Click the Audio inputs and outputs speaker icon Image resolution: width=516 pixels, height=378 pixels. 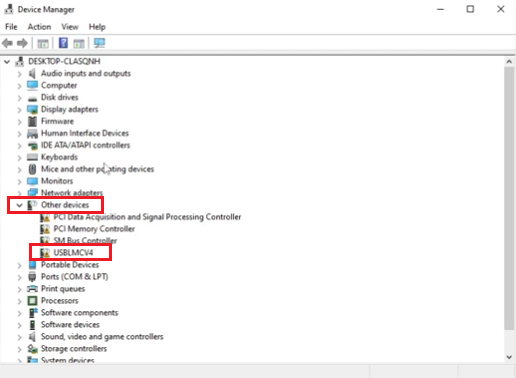pyautogui.click(x=32, y=73)
